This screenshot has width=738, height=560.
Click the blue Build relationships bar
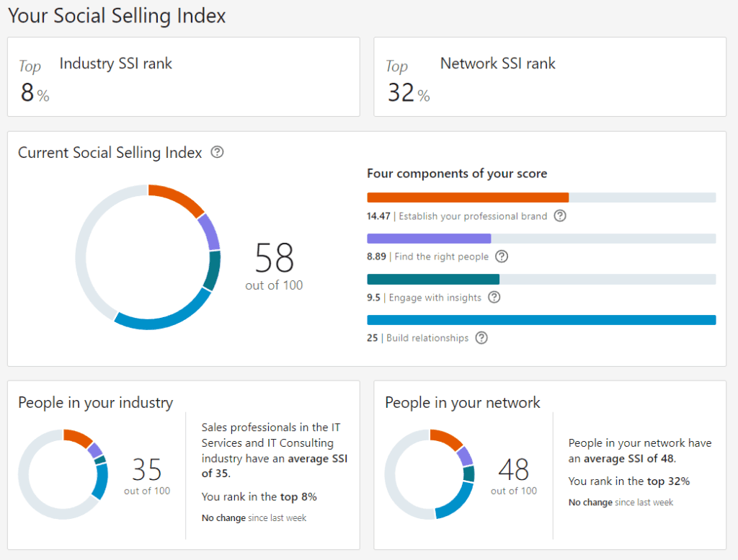(x=541, y=320)
